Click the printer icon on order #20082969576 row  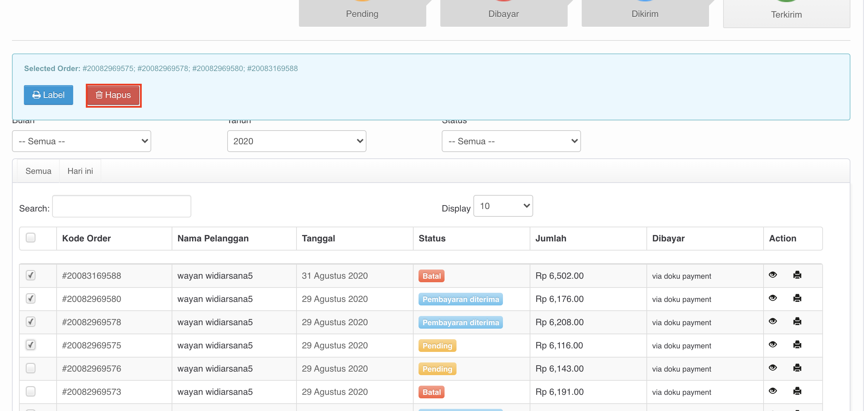click(797, 368)
